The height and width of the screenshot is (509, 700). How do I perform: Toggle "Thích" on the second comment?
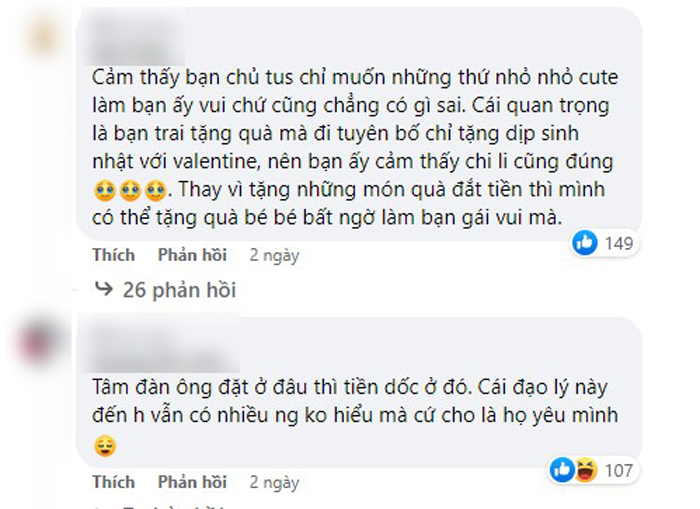pos(113,482)
